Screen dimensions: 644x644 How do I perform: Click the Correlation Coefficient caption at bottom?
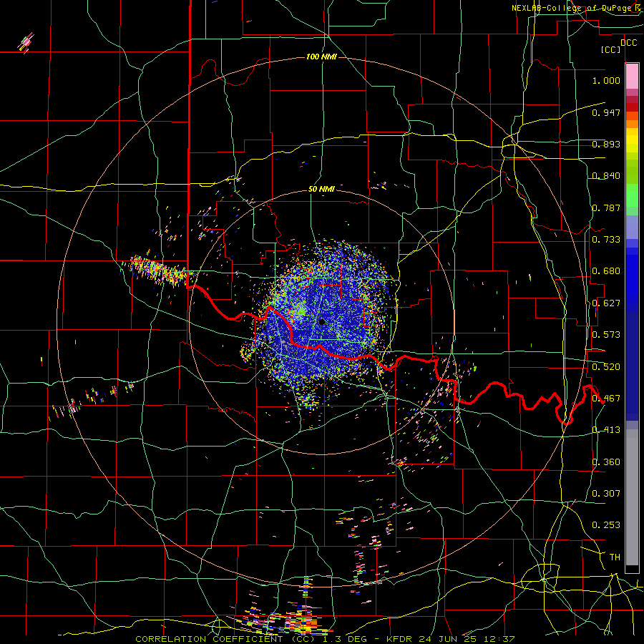[x=325, y=639]
